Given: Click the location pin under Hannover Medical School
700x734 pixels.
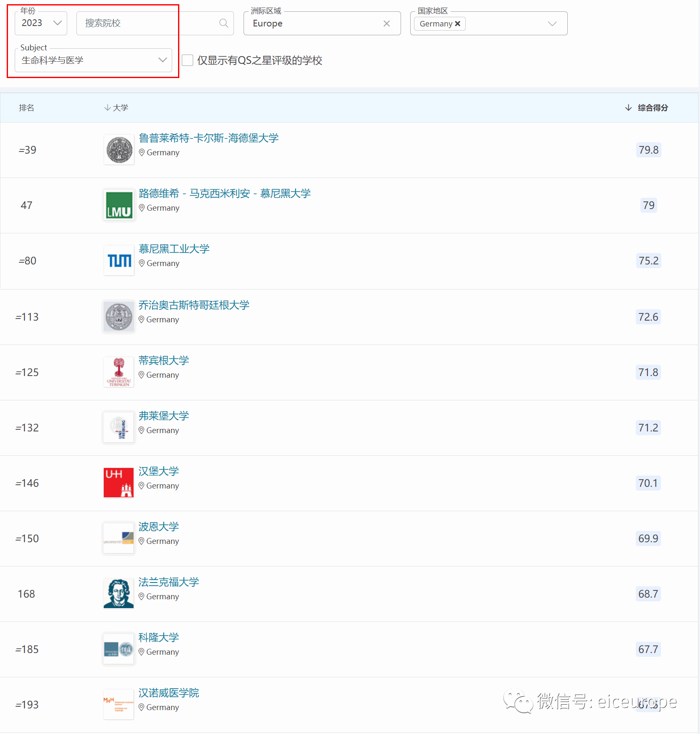Looking at the screenshot, I should point(142,707).
